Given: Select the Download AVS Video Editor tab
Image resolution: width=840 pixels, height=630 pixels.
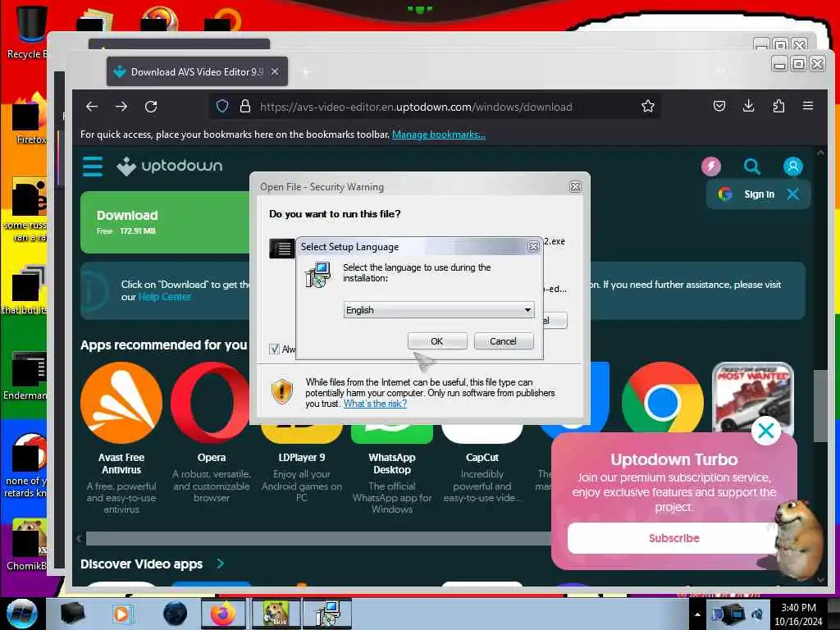Looking at the screenshot, I should (x=197, y=72).
